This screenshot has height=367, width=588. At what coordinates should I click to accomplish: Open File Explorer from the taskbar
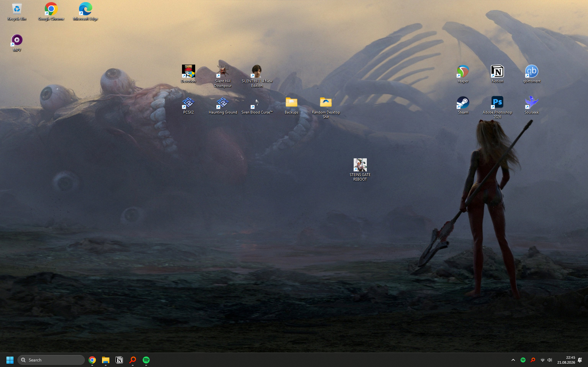pos(106,360)
